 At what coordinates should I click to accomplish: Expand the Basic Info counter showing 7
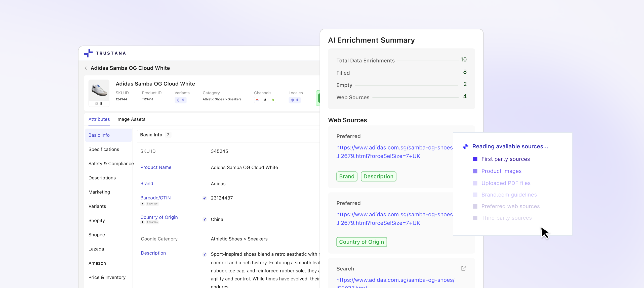click(x=168, y=135)
